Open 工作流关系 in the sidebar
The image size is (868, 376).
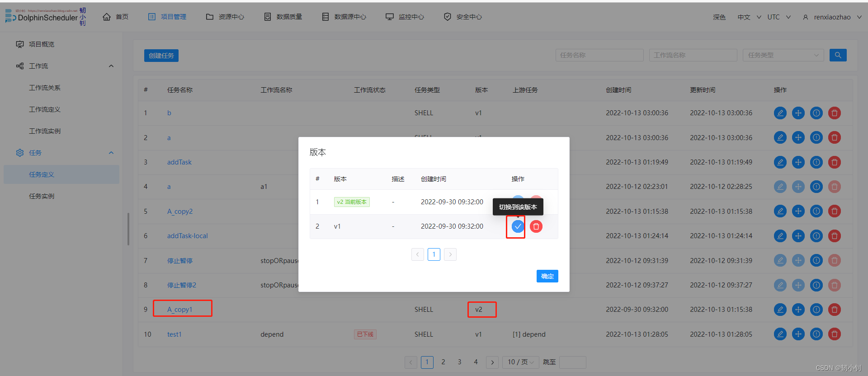point(45,88)
